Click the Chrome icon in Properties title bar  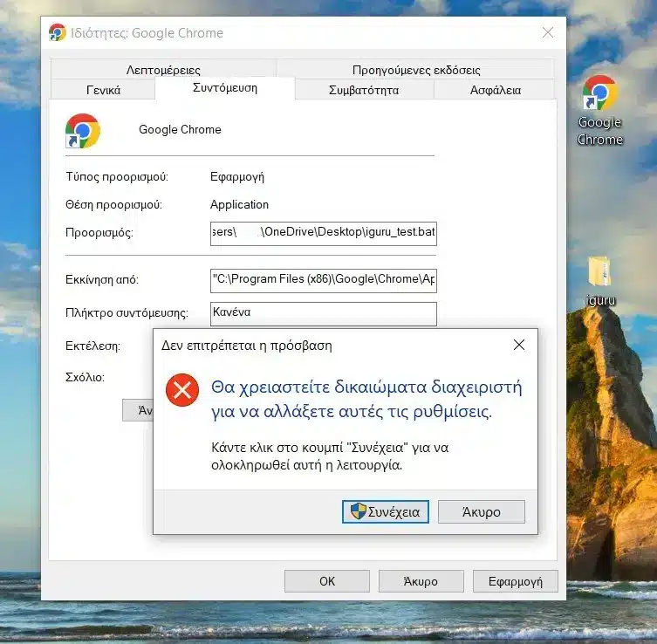[58, 32]
